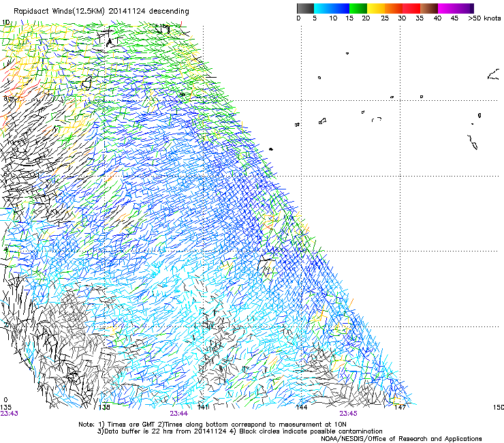The height and width of the screenshot is (443, 504).
Task: Click the purple '23:45' time label
Action: (349, 414)
